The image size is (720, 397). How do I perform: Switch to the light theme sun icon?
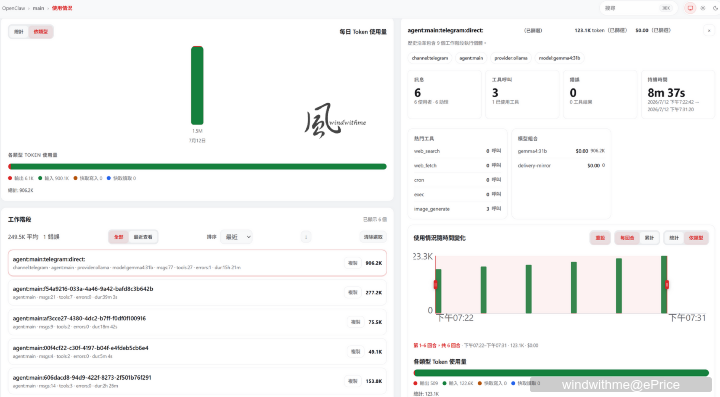(x=703, y=8)
